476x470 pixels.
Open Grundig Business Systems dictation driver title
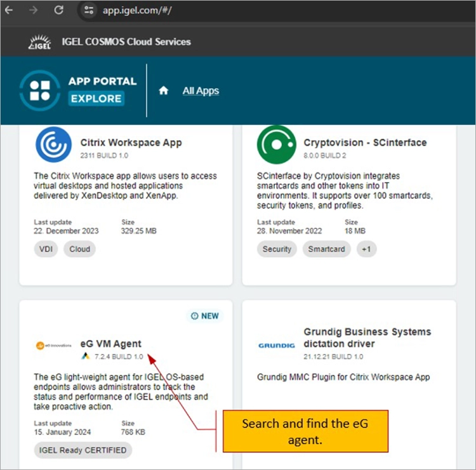point(367,337)
